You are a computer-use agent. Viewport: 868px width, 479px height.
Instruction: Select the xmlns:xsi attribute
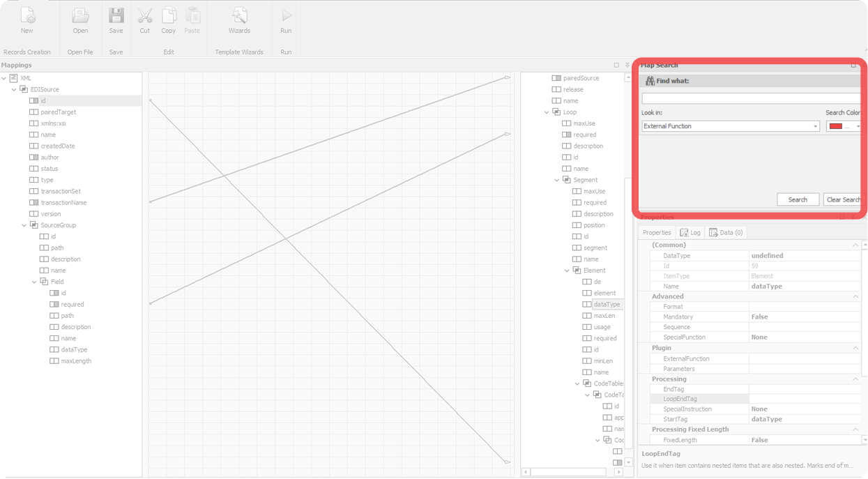[x=53, y=123]
